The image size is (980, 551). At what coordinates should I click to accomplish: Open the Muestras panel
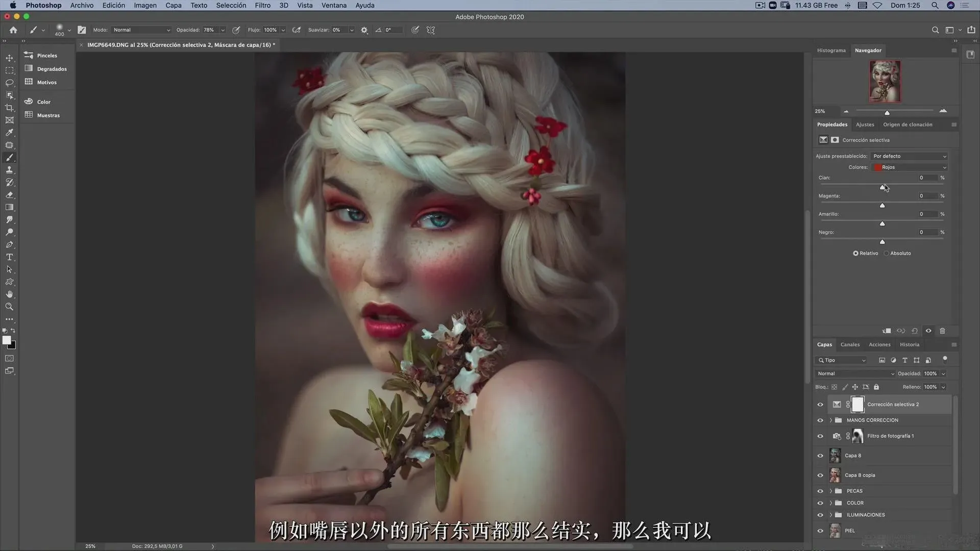tap(48, 115)
